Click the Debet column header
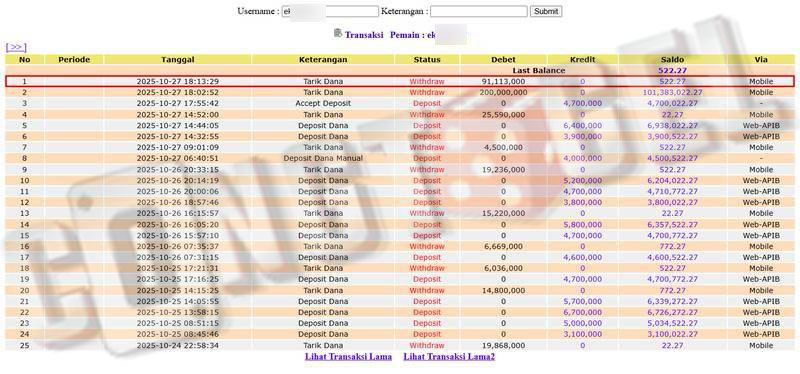The height and width of the screenshot is (374, 800). coord(504,60)
